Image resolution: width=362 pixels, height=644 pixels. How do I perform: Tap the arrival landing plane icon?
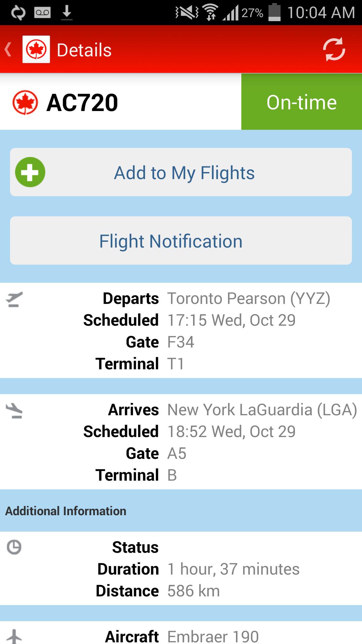(14, 411)
